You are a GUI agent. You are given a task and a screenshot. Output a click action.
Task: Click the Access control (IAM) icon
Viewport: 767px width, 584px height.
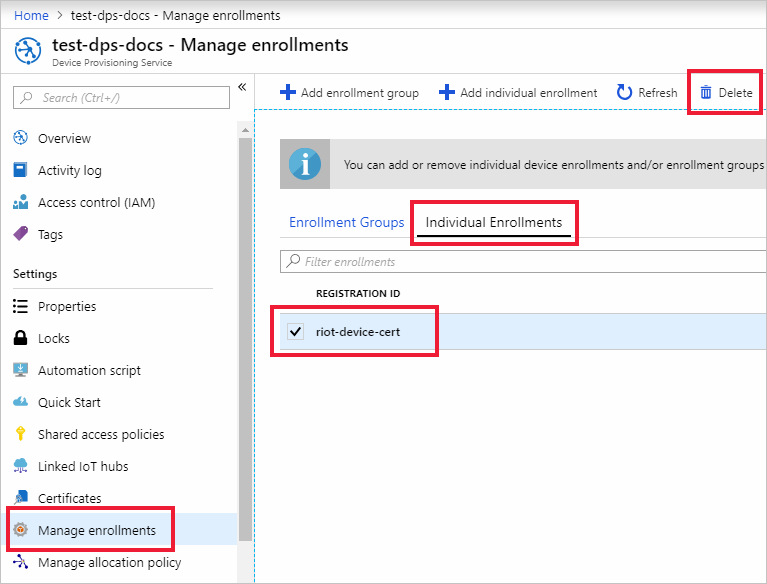[21, 202]
